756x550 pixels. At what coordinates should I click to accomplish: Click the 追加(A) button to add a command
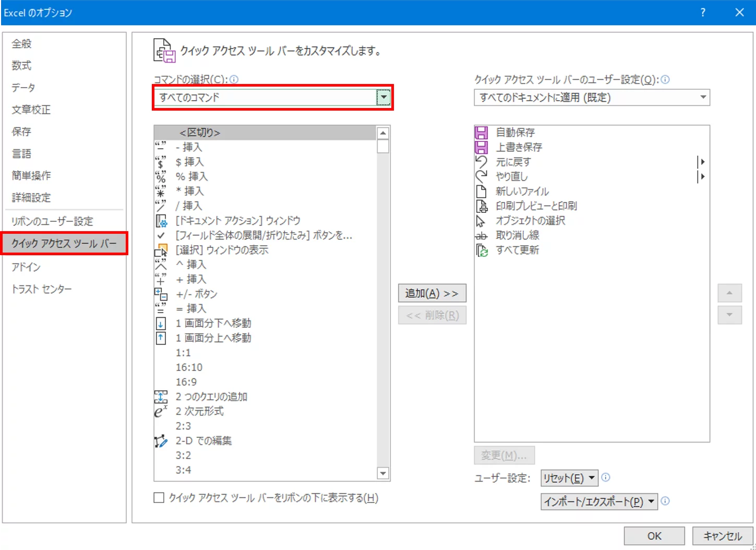pos(432,293)
